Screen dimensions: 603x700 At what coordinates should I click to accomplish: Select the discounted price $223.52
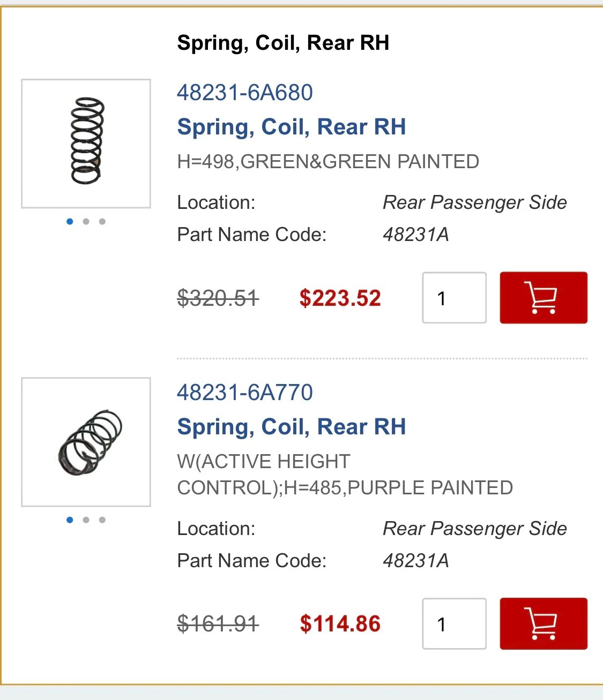340,298
